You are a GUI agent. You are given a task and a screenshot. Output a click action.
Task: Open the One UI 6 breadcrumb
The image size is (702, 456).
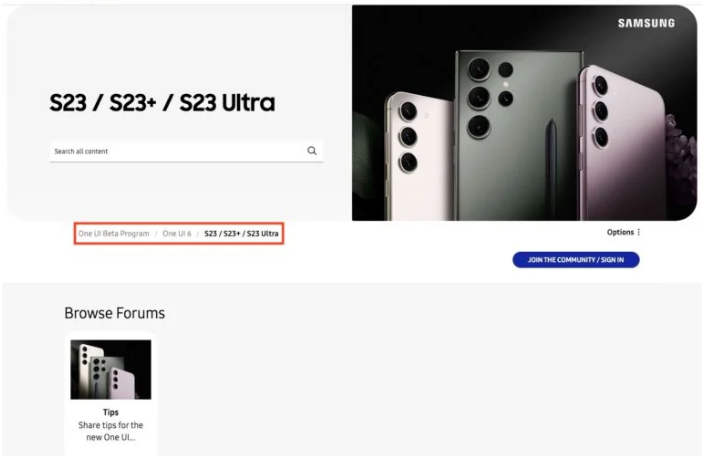pyautogui.click(x=177, y=234)
